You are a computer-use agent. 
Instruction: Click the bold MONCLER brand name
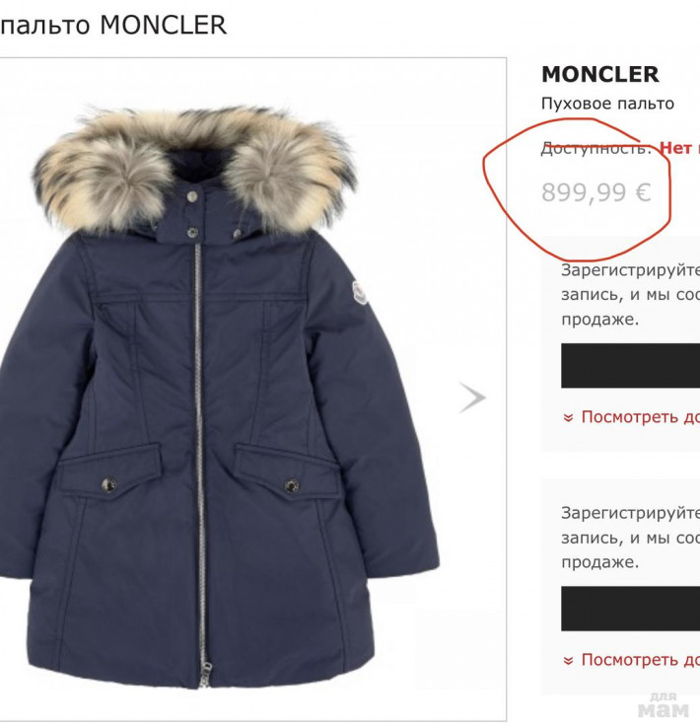point(600,74)
